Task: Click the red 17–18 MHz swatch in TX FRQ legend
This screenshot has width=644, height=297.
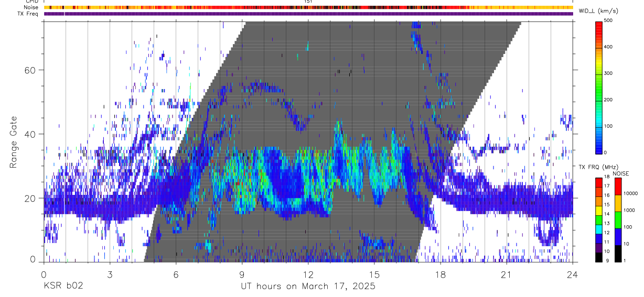Action: point(599,182)
